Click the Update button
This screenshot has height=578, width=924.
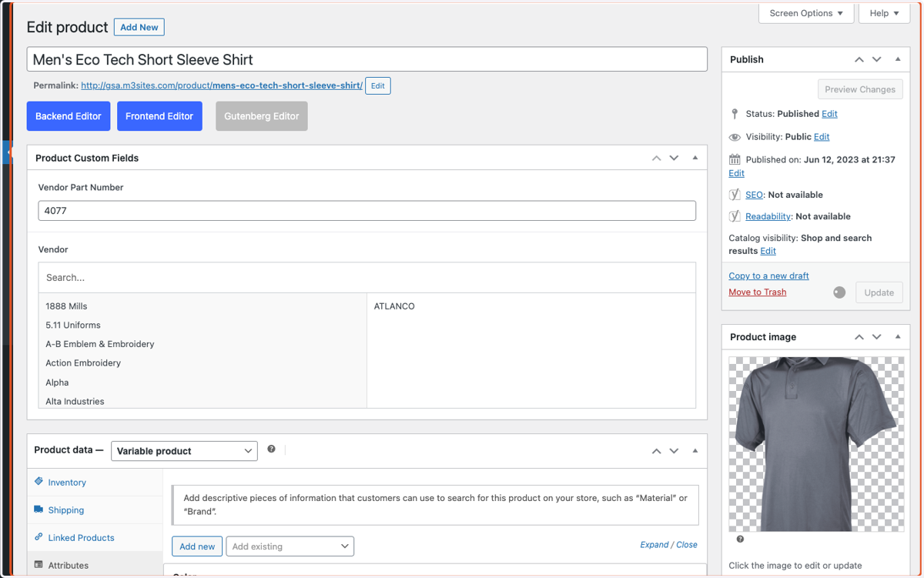879,292
